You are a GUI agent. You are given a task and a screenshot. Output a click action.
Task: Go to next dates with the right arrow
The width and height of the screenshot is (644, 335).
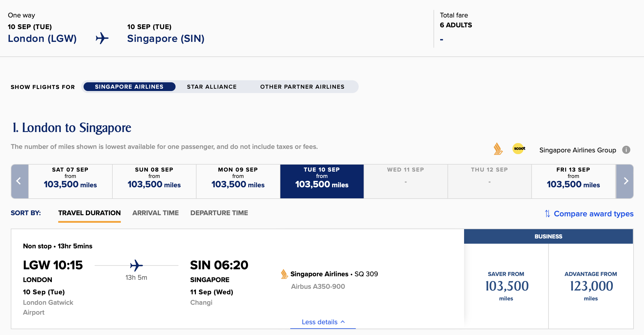click(x=625, y=181)
